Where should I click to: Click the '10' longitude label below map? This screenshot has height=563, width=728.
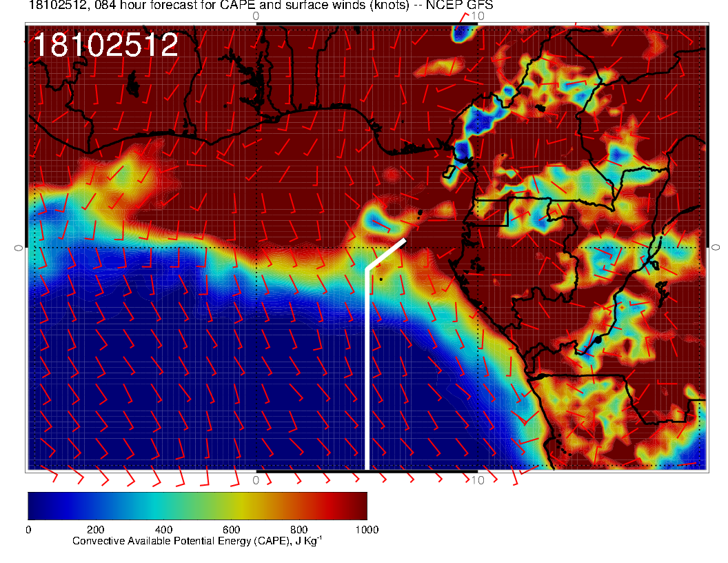(x=477, y=480)
